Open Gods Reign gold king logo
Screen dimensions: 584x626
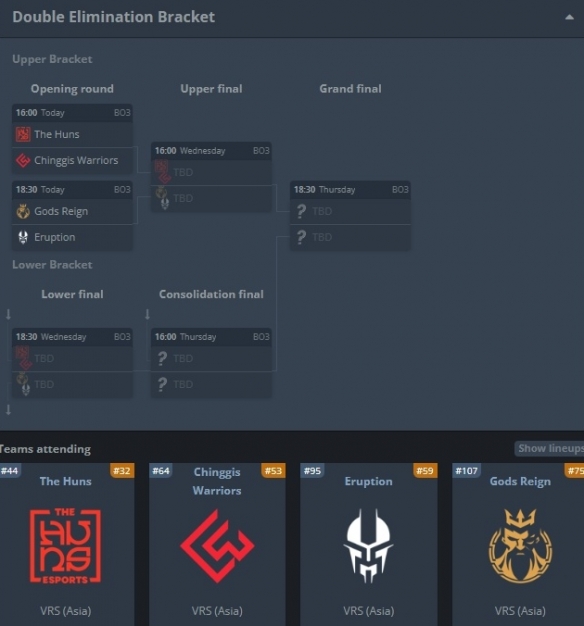(521, 545)
